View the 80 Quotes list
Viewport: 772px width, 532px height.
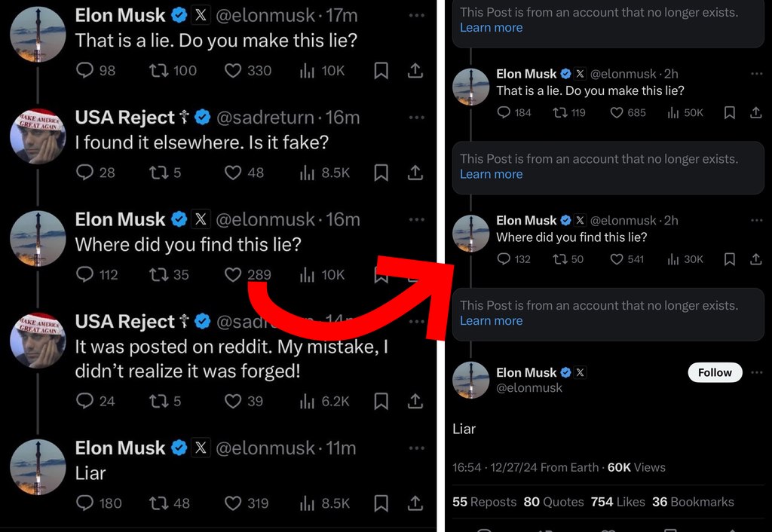coord(553,502)
